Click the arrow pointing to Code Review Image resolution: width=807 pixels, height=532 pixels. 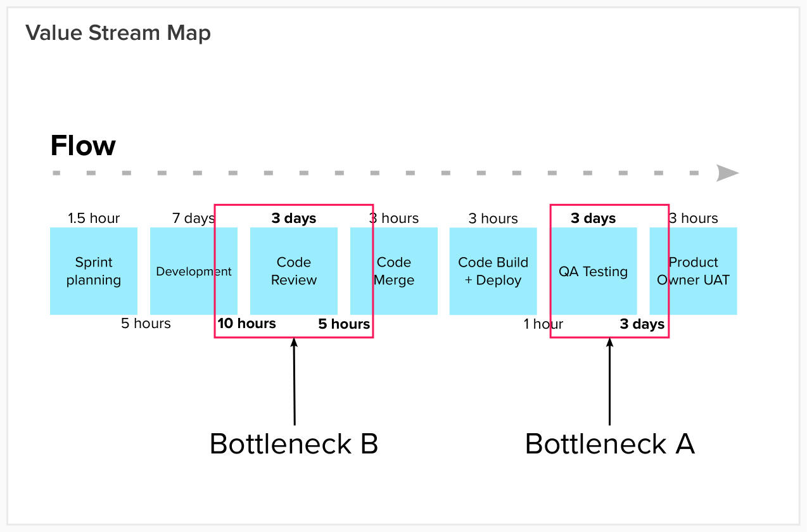[294, 380]
